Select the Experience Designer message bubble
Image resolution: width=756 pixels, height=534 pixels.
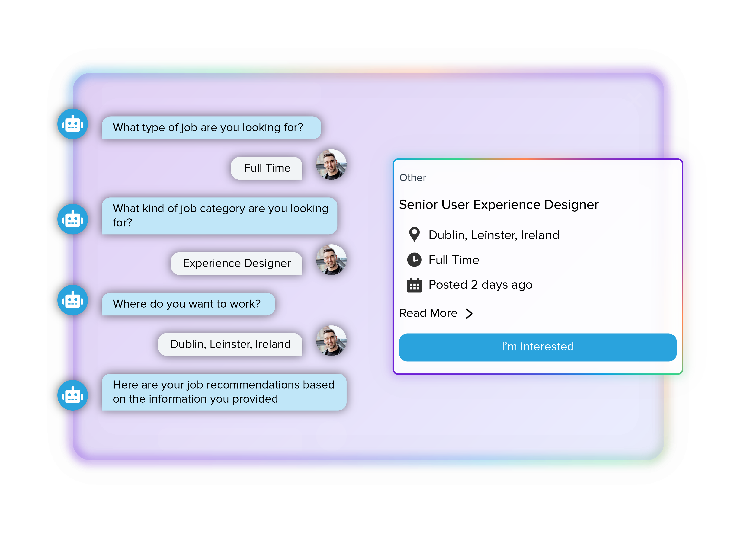pos(236,263)
